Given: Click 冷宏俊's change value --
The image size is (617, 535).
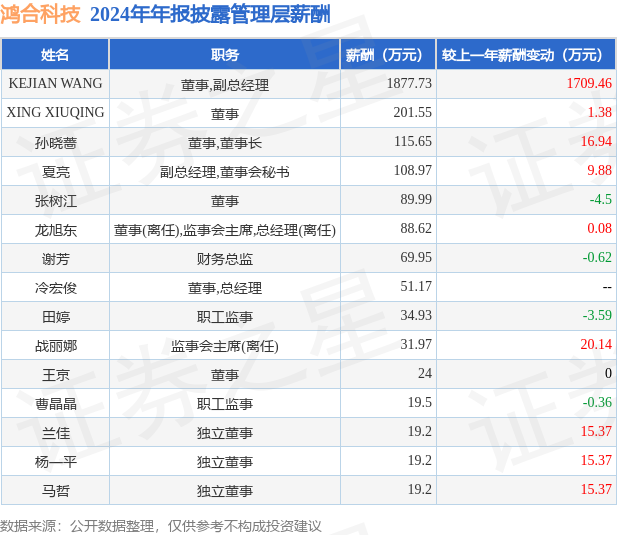Looking at the screenshot, I should pyautogui.click(x=607, y=288).
